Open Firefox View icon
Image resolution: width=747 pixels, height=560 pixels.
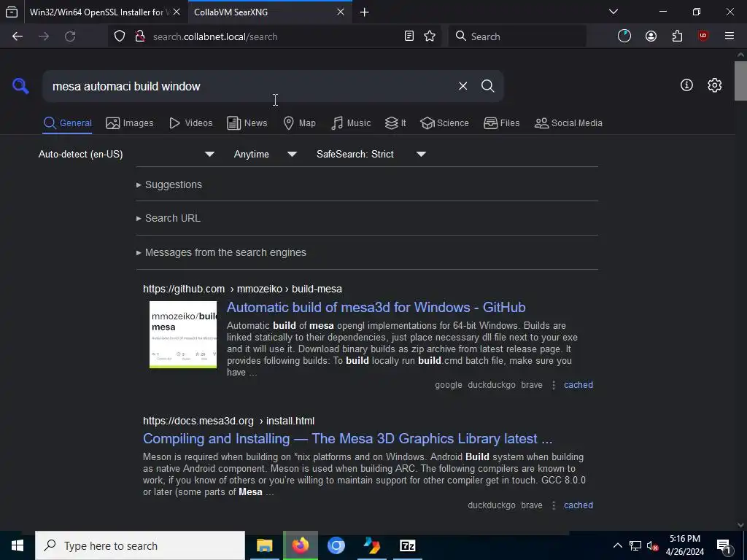(x=12, y=12)
